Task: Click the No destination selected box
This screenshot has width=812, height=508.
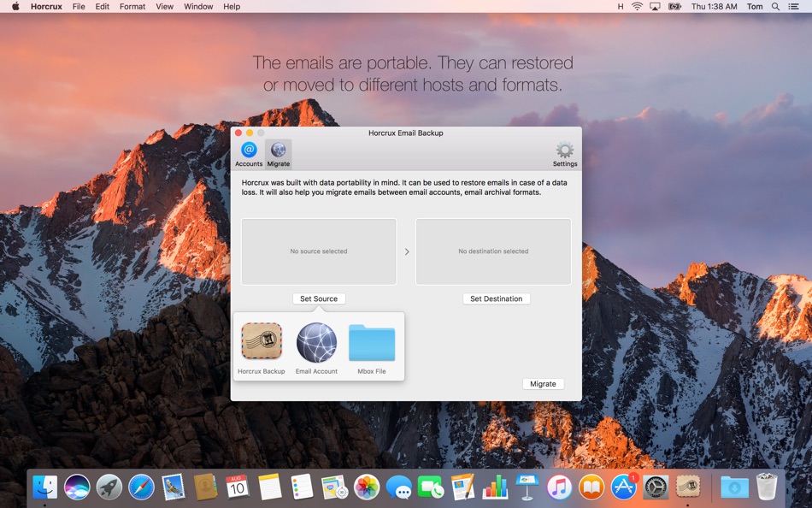Action: 493,251
